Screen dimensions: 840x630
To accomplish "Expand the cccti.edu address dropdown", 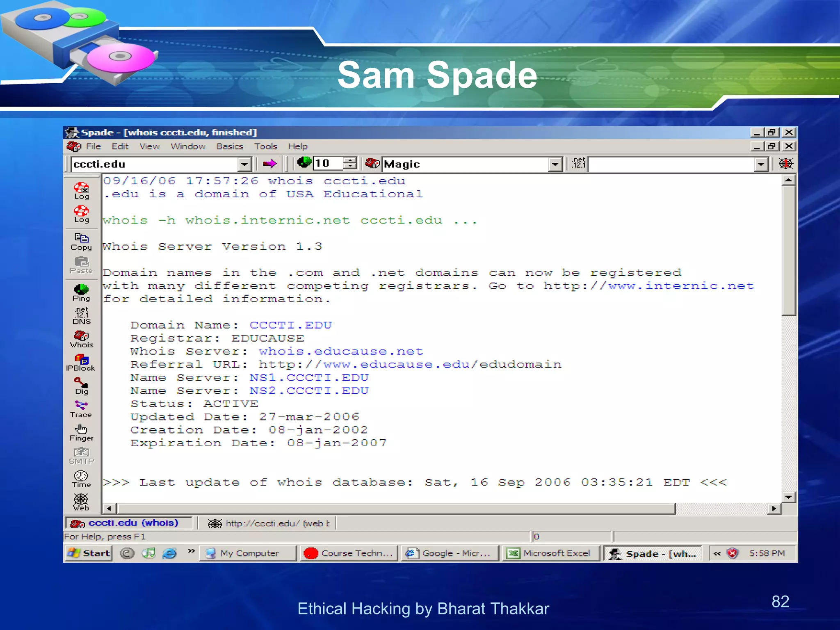I will (244, 164).
